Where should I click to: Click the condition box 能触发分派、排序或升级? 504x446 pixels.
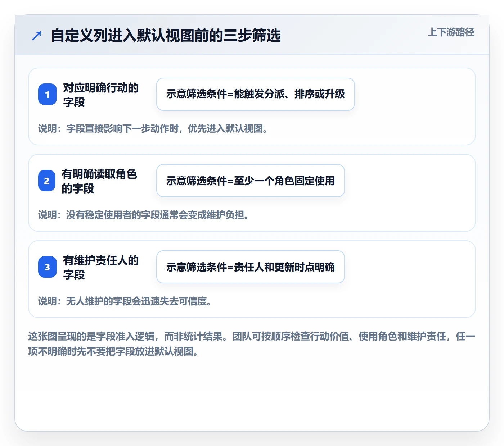click(x=256, y=94)
